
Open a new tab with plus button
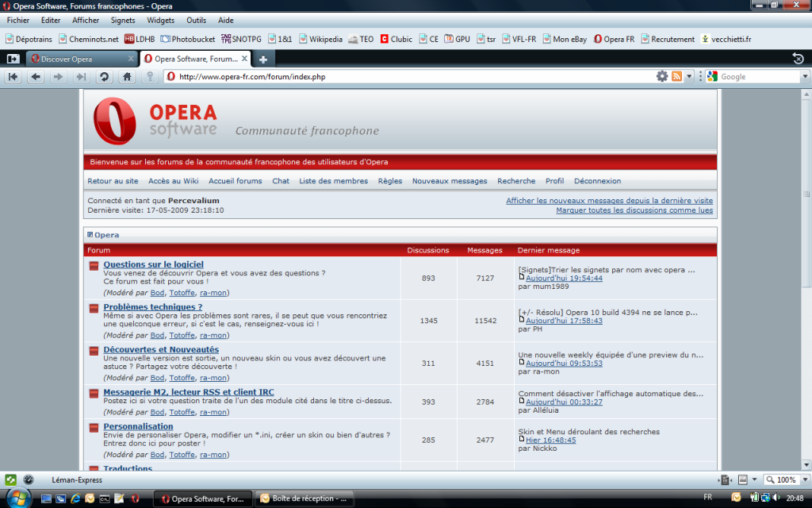pos(263,60)
